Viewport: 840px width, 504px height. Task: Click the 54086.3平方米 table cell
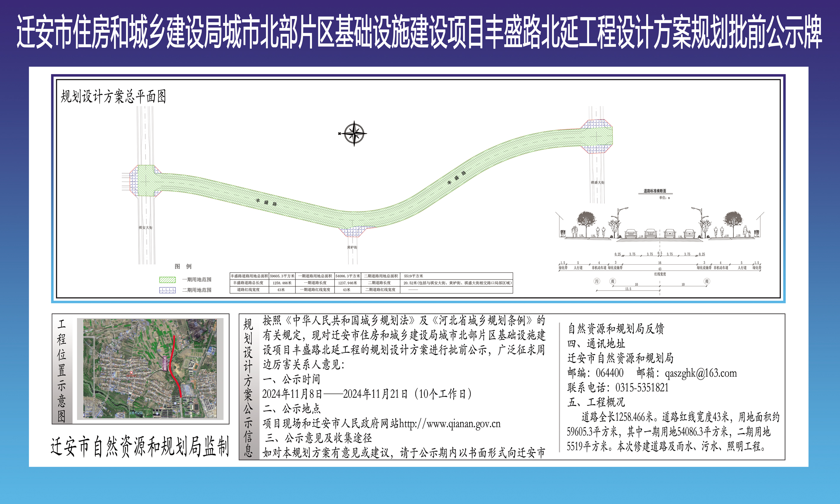pyautogui.click(x=348, y=276)
